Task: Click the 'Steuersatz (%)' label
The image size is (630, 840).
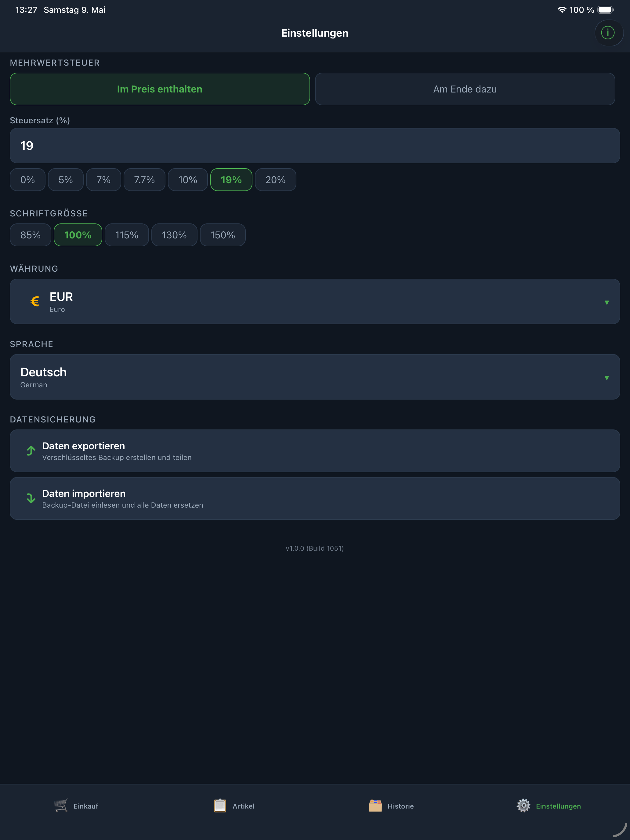Action: click(40, 120)
